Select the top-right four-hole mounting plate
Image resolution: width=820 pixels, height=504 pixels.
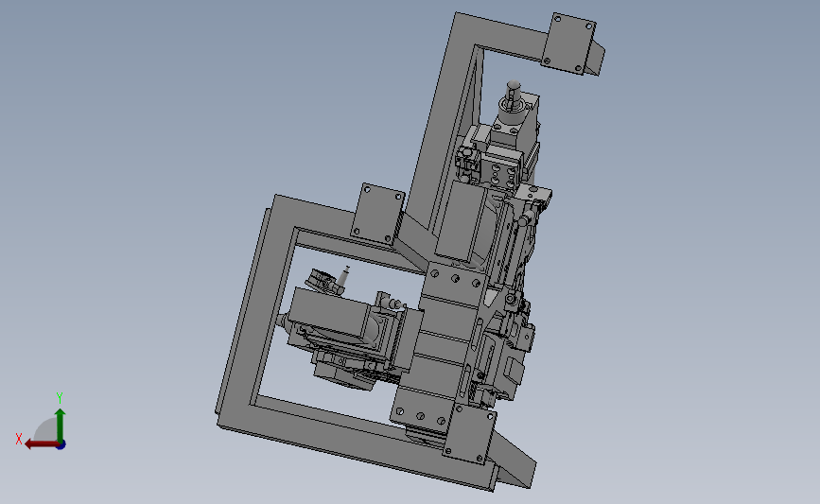pyautogui.click(x=569, y=43)
